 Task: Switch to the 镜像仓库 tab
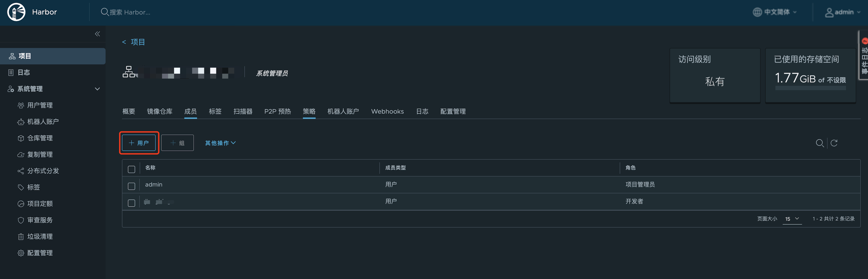160,111
